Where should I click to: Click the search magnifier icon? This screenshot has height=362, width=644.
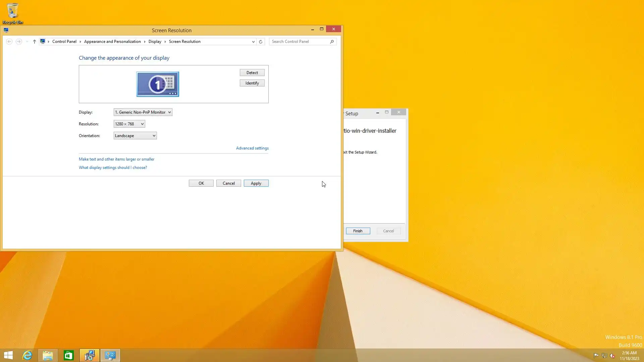332,42
